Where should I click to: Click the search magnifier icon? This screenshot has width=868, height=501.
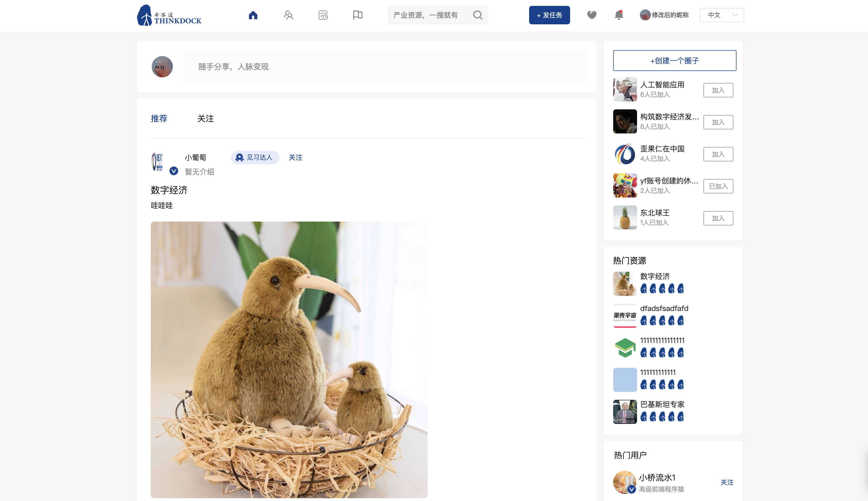click(x=478, y=15)
